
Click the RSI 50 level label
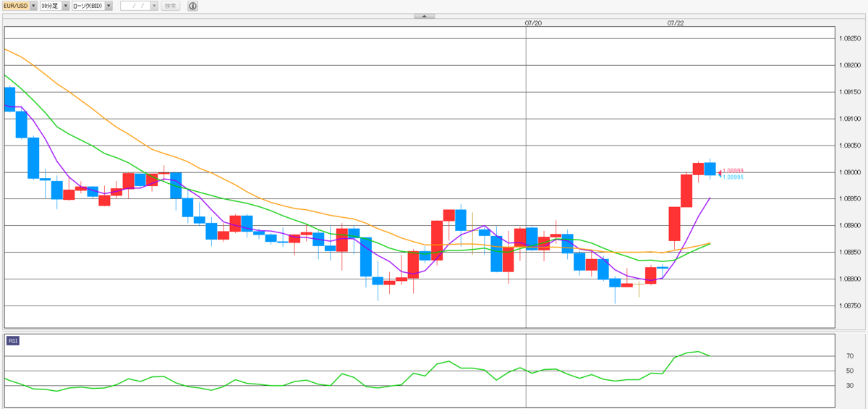(x=849, y=371)
